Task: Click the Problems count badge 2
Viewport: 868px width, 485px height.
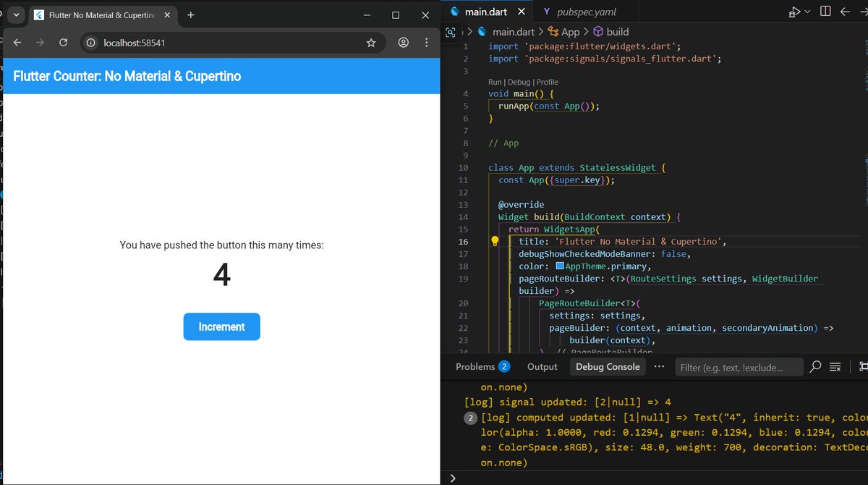Action: click(x=504, y=367)
